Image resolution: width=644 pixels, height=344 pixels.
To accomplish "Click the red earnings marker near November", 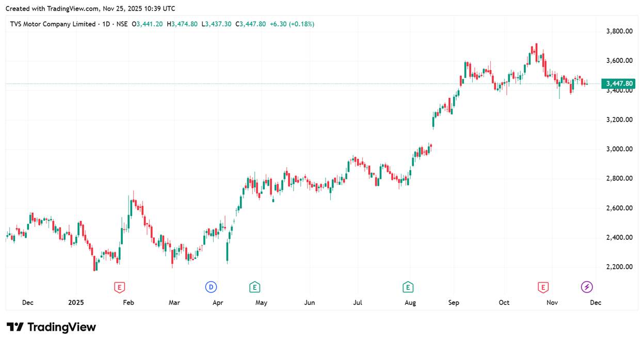I will 543,287.
